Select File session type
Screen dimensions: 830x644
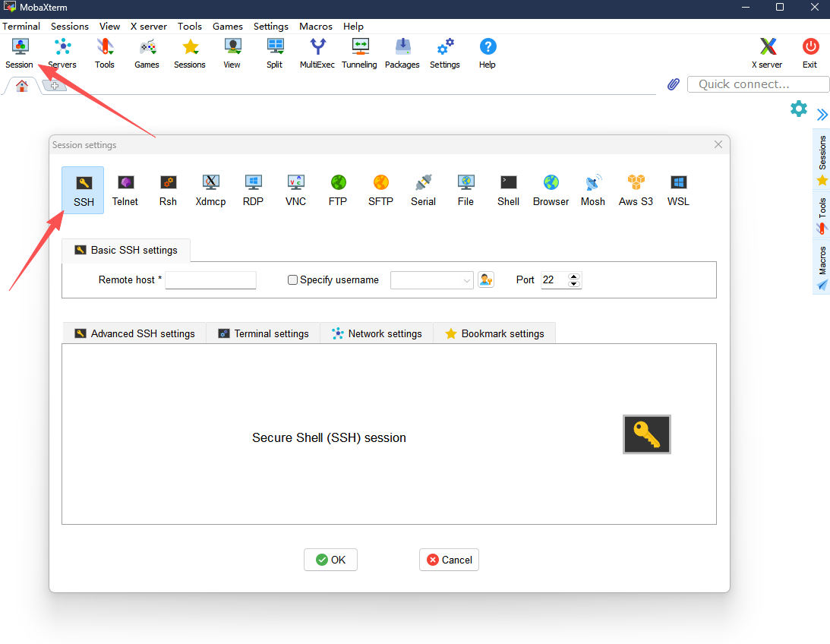point(465,191)
